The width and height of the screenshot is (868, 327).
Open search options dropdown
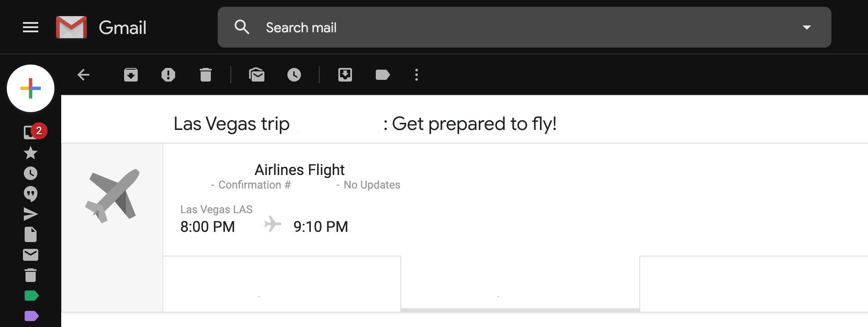point(806,27)
